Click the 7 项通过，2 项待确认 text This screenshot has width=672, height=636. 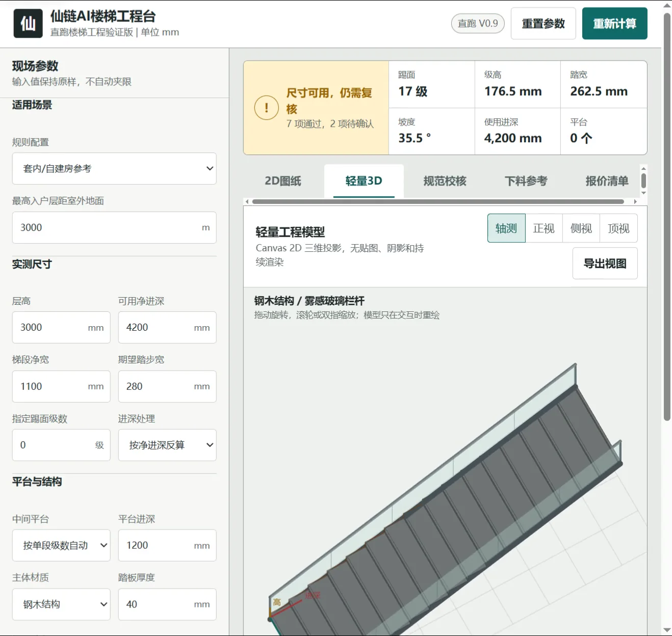pos(330,124)
